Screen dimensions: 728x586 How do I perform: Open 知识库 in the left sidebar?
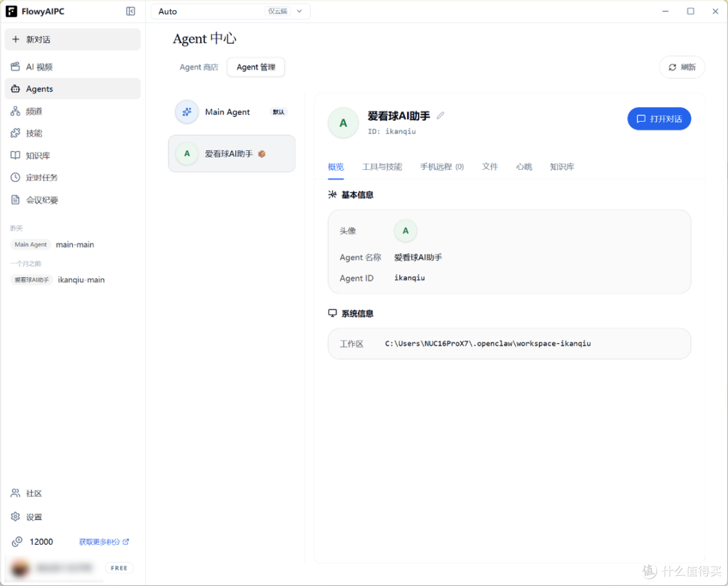72,156
